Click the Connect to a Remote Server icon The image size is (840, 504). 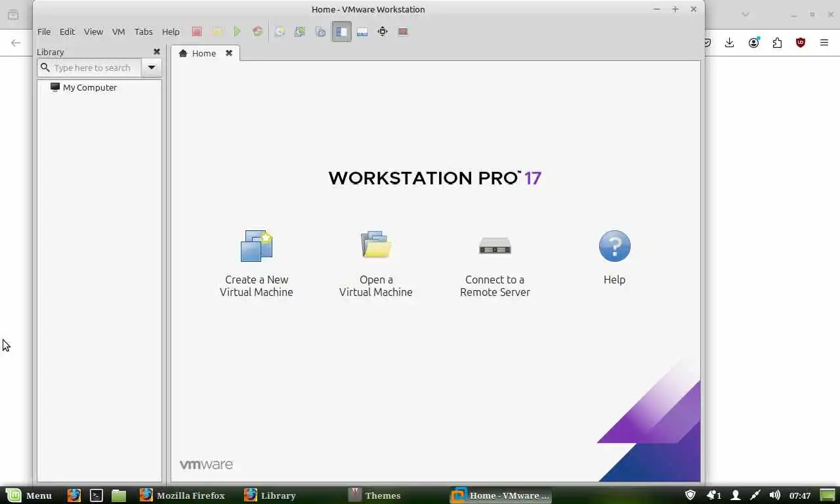tap(495, 246)
